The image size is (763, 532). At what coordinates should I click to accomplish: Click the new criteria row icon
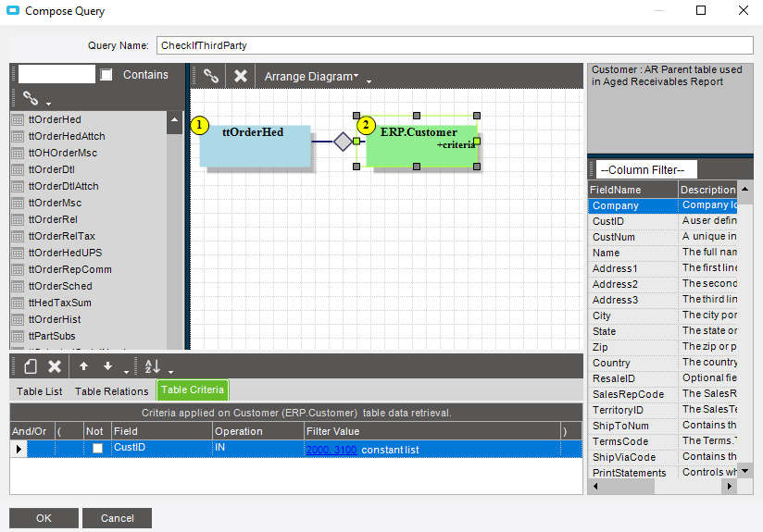[31, 366]
